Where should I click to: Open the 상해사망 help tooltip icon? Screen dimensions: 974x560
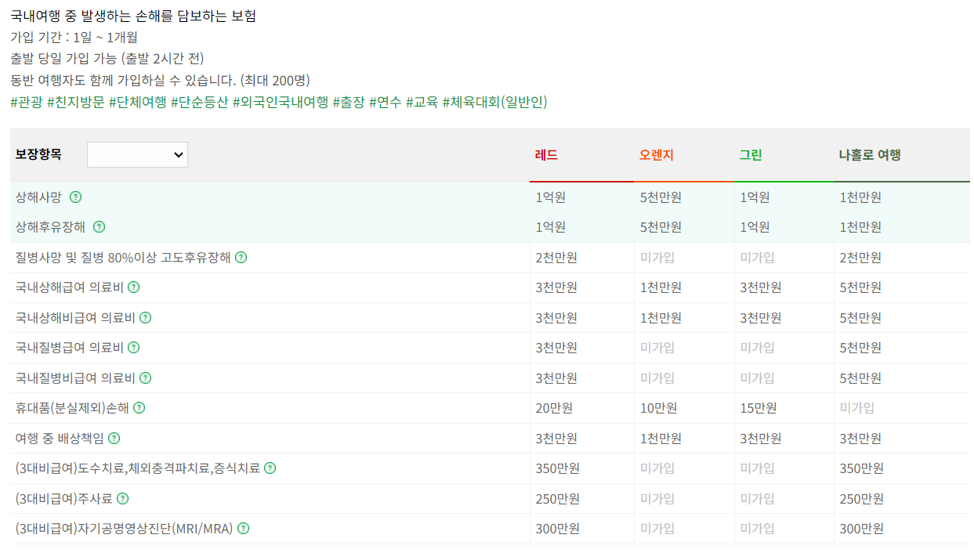(x=74, y=197)
